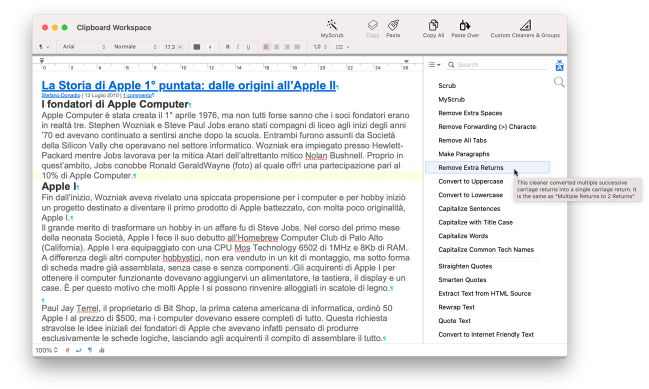Viewport: 649px width, 389px height.
Task: Click the Paste toolbar icon
Action: click(x=393, y=25)
